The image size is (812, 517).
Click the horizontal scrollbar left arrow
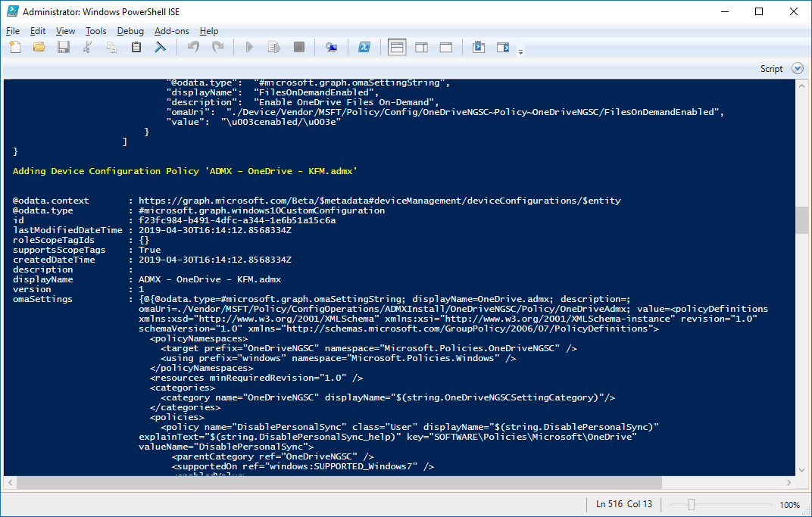click(10, 482)
